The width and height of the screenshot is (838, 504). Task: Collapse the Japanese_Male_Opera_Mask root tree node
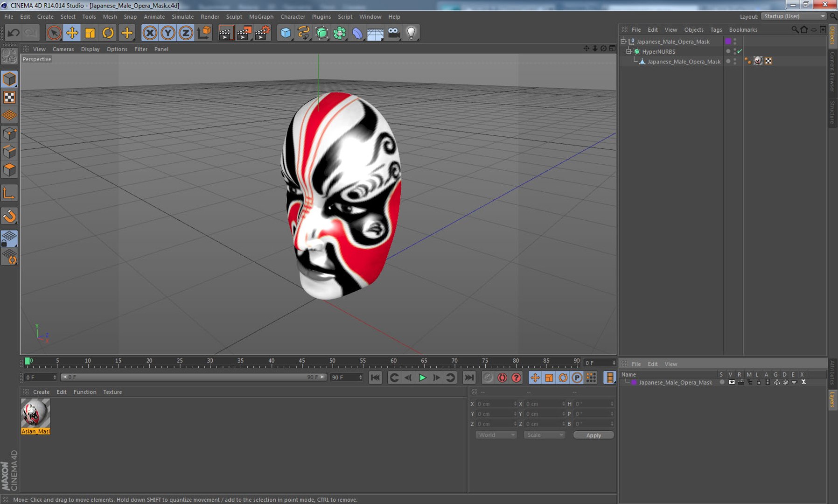click(623, 42)
